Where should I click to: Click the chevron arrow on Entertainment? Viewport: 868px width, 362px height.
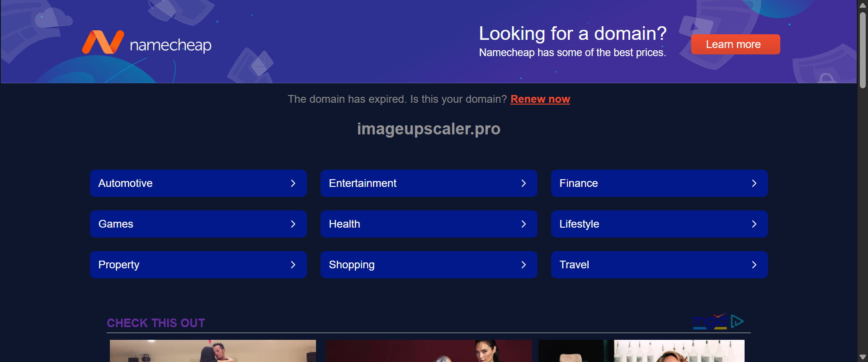click(x=524, y=183)
